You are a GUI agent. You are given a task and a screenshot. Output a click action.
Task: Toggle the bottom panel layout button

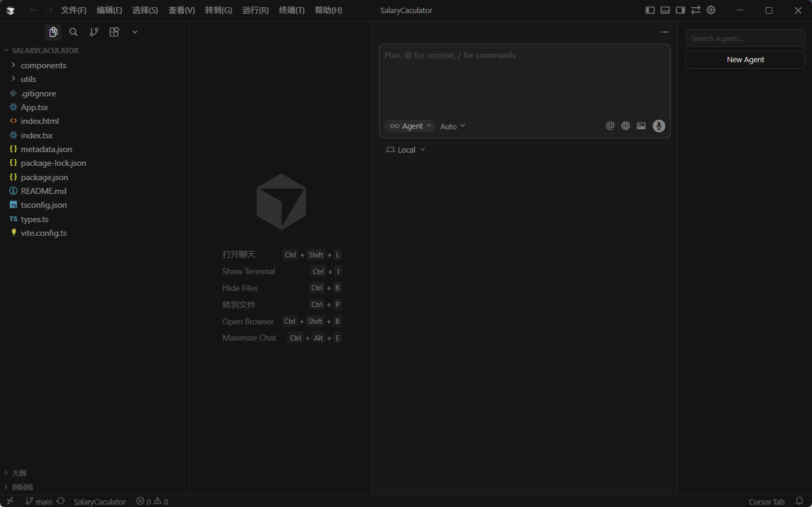[x=665, y=10]
